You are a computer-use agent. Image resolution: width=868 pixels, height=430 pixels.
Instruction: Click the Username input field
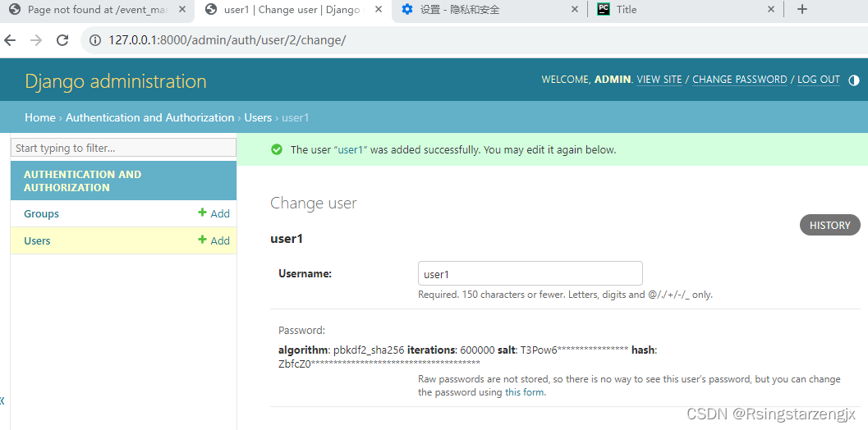click(530, 273)
